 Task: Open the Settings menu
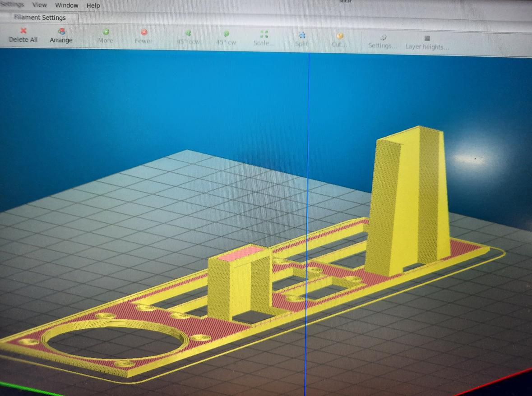[12, 5]
